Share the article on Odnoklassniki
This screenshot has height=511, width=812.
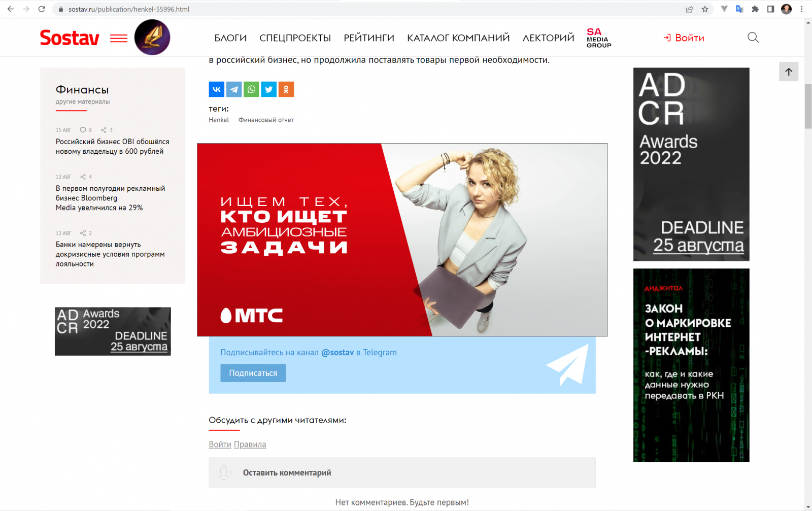286,89
